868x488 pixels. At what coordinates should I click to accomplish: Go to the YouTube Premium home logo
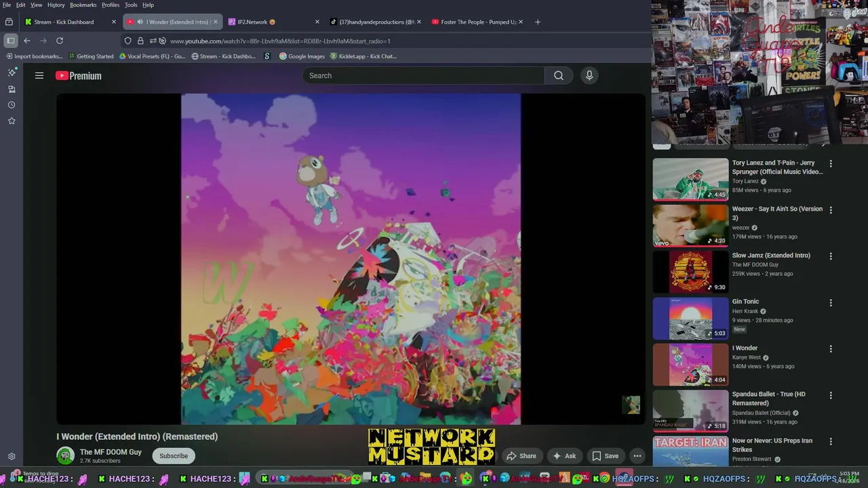click(x=79, y=76)
